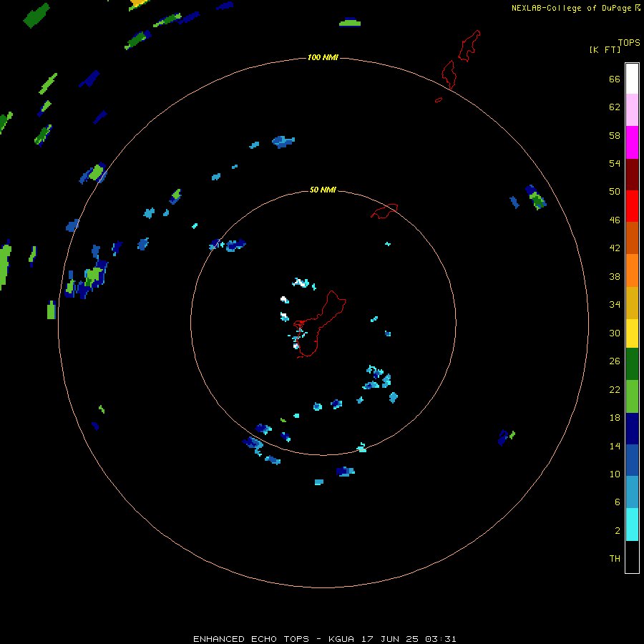
Task: Click the cyan legend swatch
Action: click(x=632, y=525)
